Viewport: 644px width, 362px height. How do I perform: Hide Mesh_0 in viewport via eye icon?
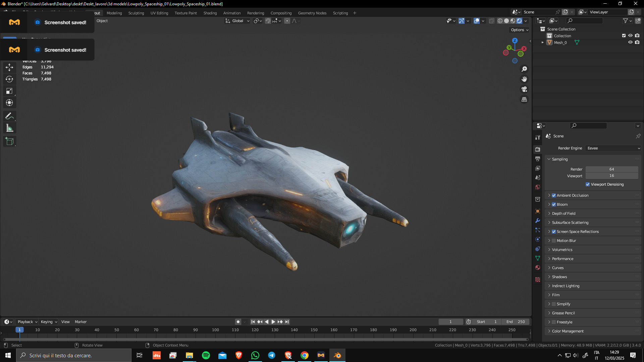point(630,43)
